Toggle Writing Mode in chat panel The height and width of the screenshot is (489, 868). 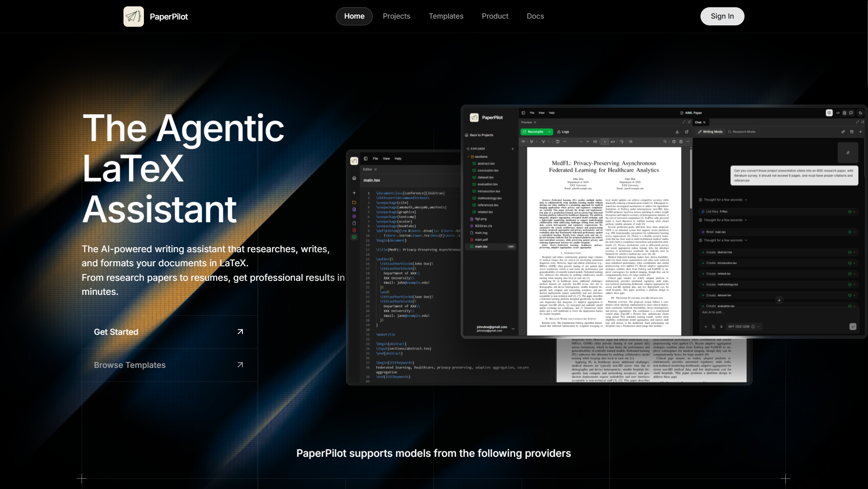(710, 132)
